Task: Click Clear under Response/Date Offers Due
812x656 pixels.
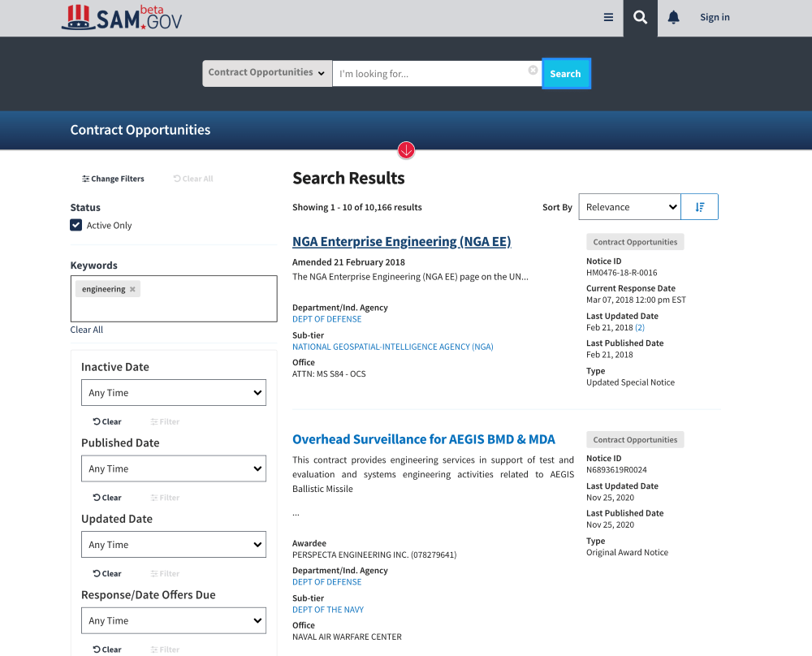Action: pyautogui.click(x=107, y=650)
